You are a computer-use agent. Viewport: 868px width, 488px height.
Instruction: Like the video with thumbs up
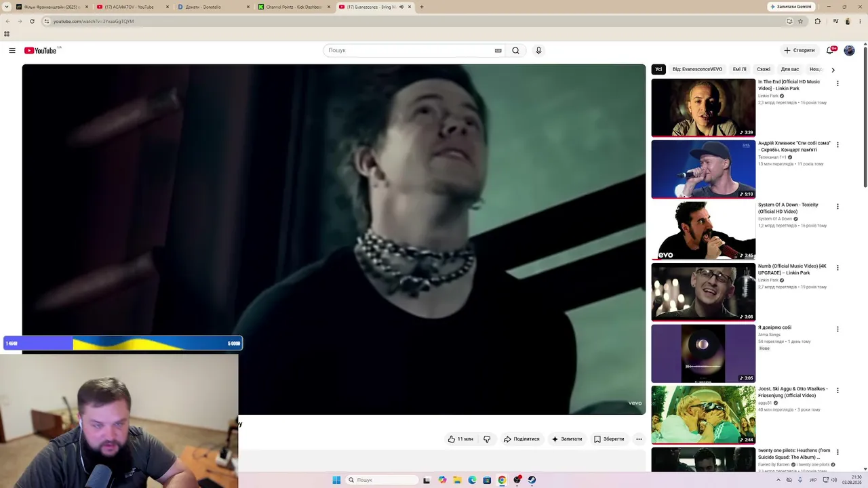pos(461,439)
